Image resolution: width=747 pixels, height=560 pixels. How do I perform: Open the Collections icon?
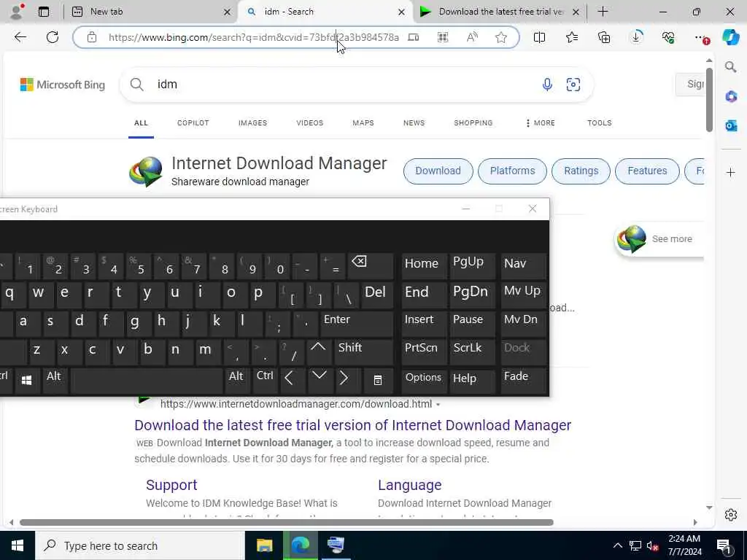(603, 37)
